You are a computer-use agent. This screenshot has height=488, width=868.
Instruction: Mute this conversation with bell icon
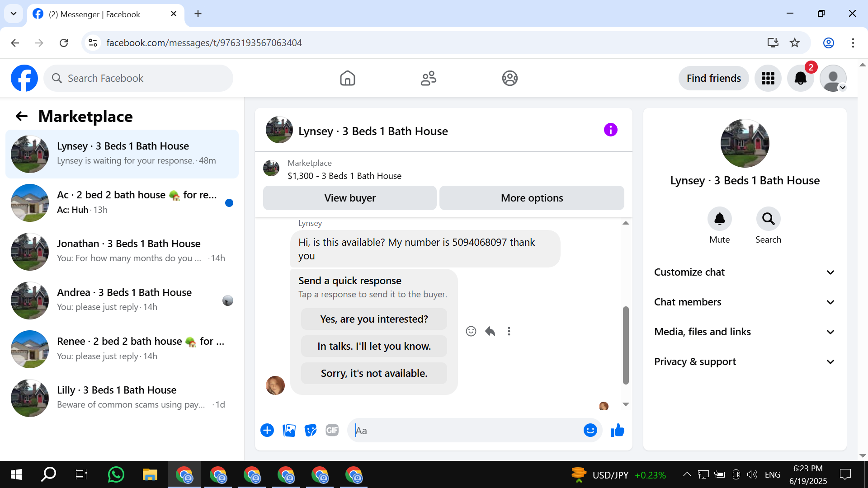click(x=719, y=219)
